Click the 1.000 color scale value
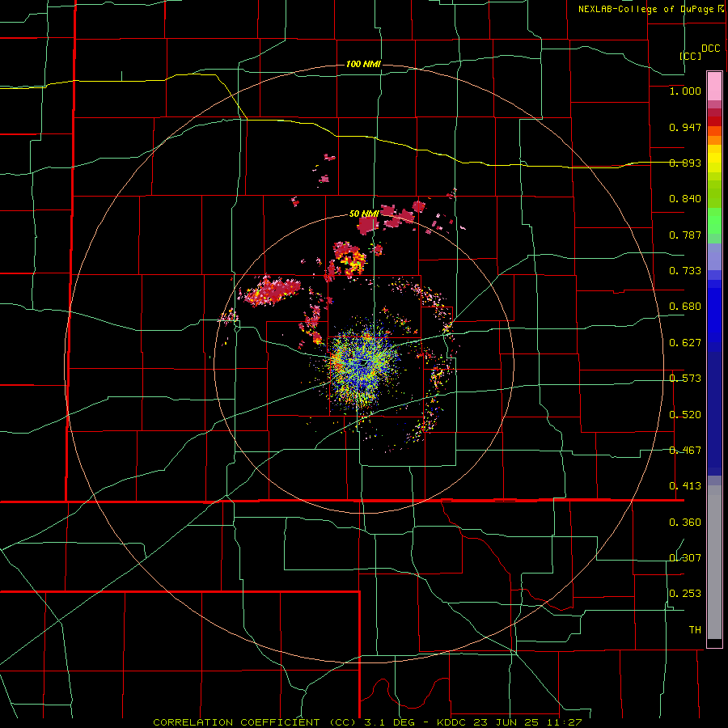The width and height of the screenshot is (728, 728). coord(685,91)
